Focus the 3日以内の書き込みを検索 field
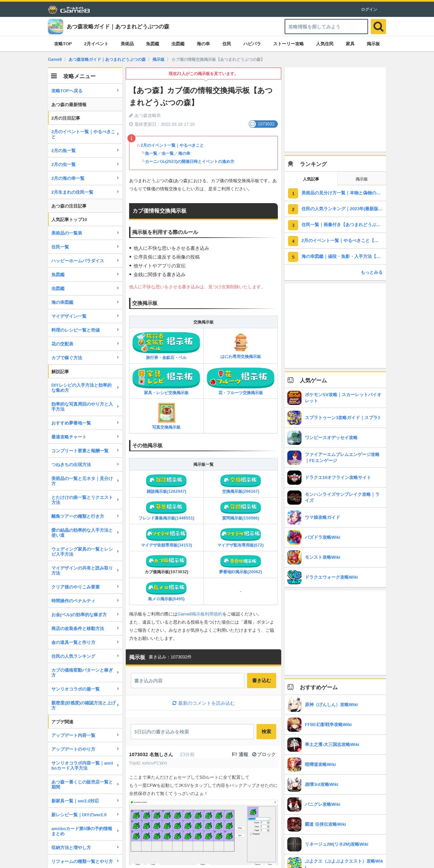 pos(192,731)
